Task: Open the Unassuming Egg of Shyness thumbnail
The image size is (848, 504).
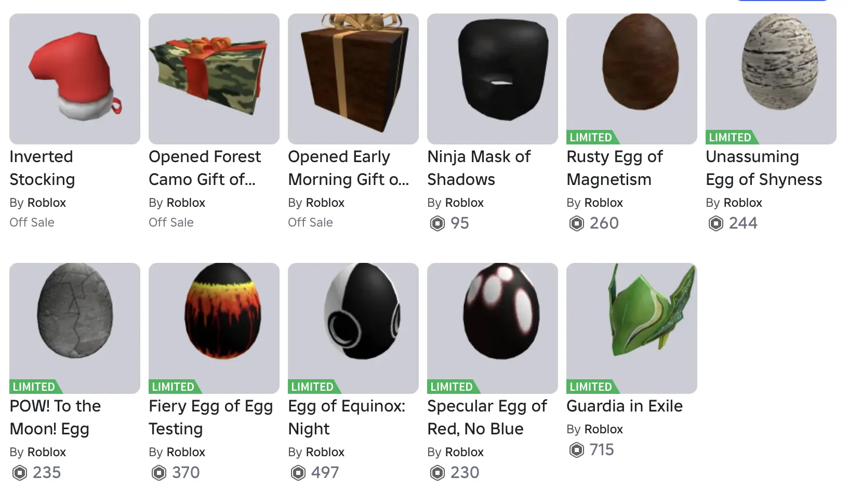Action: pyautogui.click(x=771, y=73)
